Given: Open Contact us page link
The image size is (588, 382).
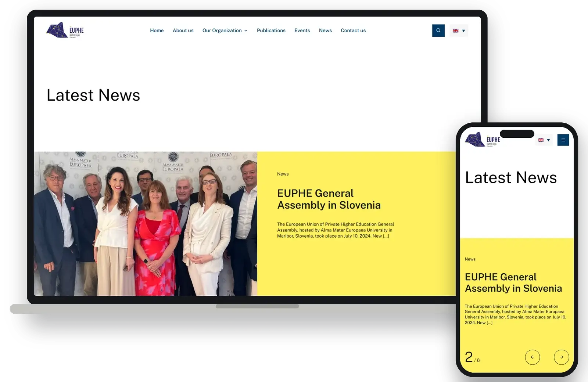Looking at the screenshot, I should click(353, 30).
